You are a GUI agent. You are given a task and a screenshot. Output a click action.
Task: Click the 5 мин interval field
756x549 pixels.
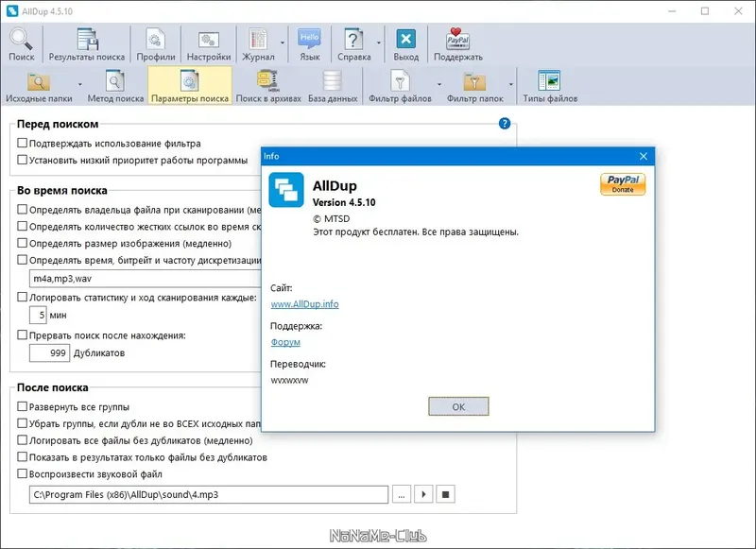[x=38, y=316]
